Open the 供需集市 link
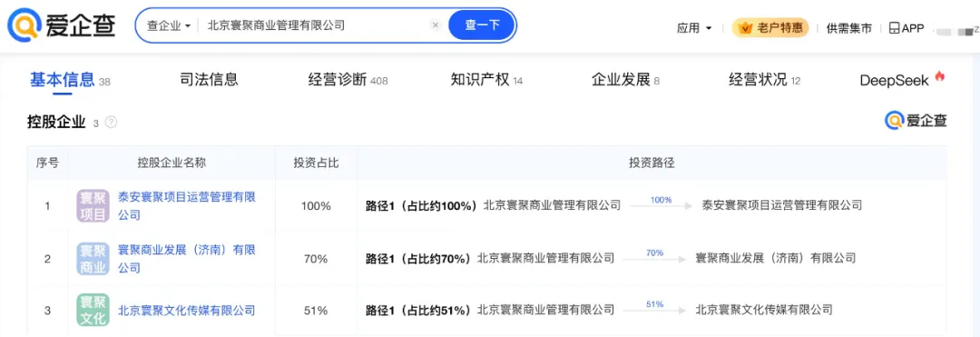 point(848,28)
